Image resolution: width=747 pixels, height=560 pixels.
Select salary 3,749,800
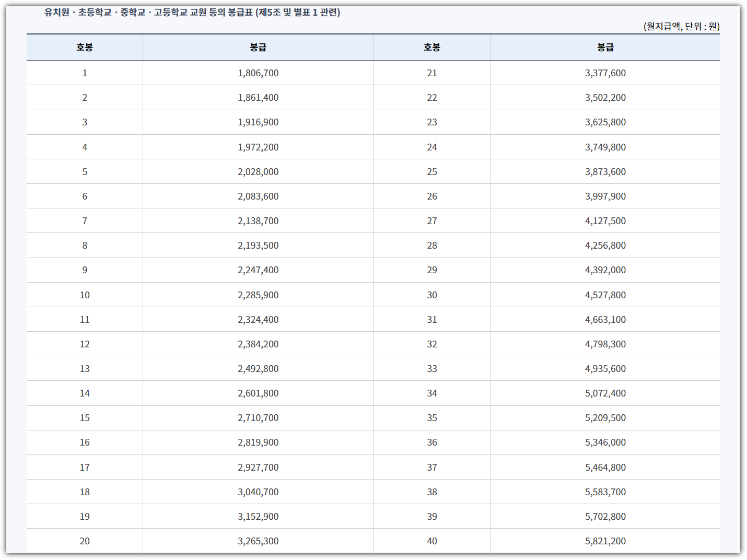(605, 147)
